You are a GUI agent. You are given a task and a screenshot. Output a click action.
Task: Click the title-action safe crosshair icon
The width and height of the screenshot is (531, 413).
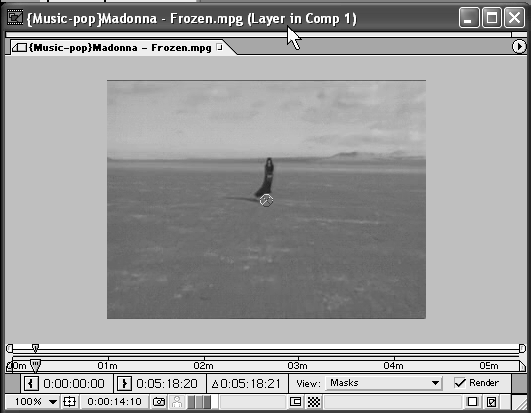[69, 402]
